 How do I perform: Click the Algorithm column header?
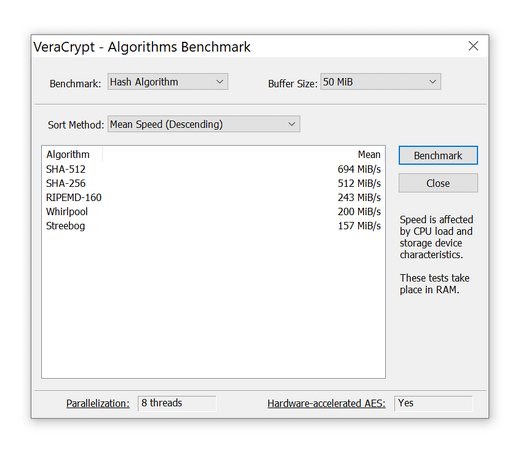pos(72,154)
